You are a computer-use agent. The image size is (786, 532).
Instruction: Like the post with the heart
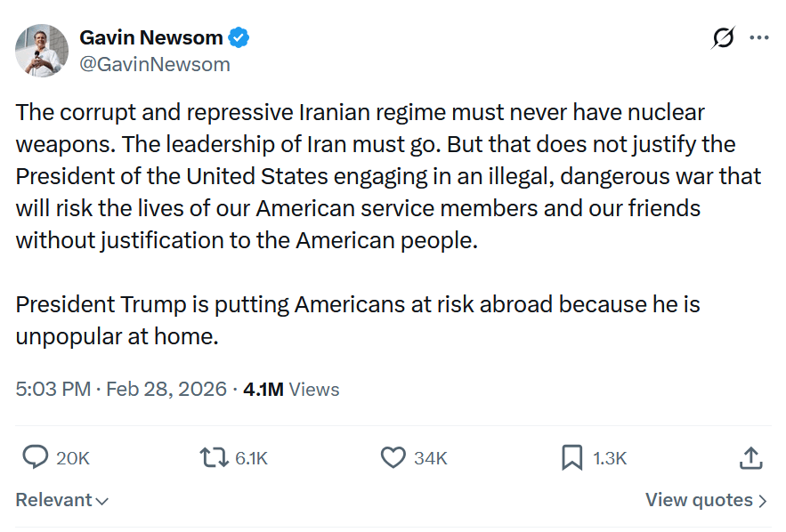tap(393, 457)
